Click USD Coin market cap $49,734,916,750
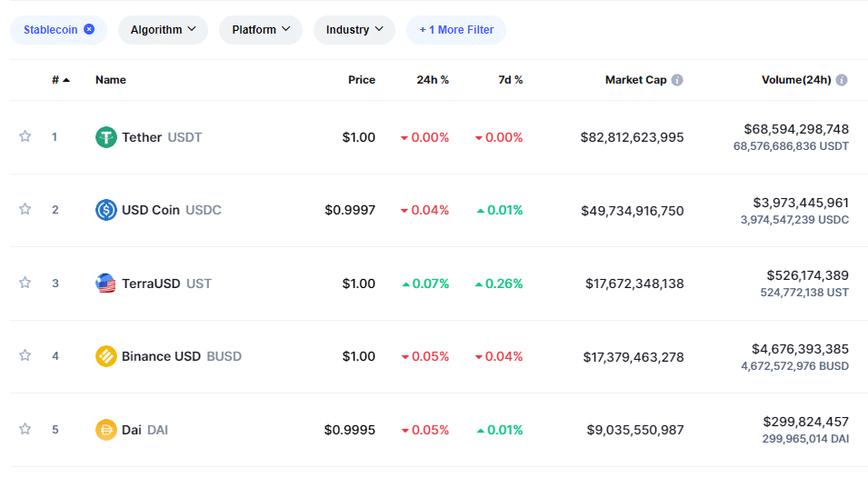Screen dimensions: 868x488 pos(633,211)
